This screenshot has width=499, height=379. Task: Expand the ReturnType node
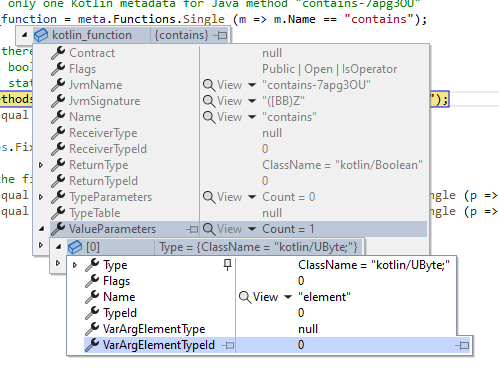pyautogui.click(x=41, y=165)
